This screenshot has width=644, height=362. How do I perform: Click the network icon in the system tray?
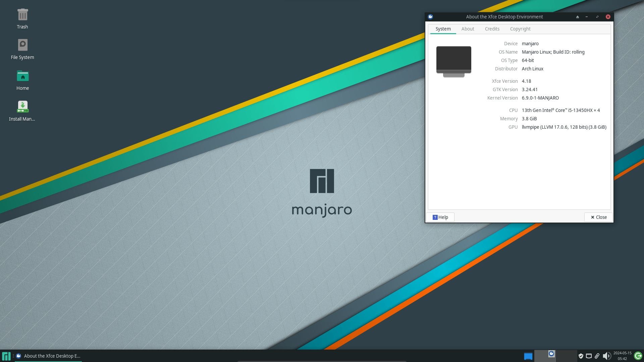(x=589, y=356)
